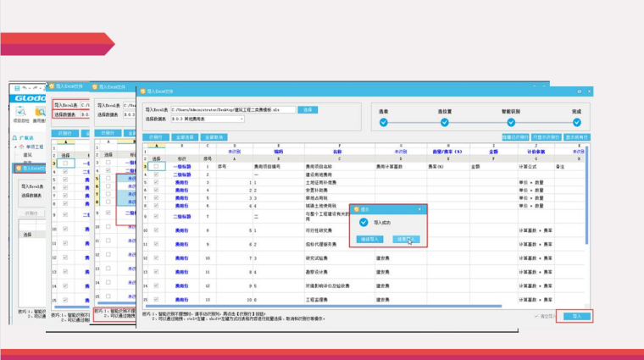
Task: Click the 识别行 button
Action: pos(154,136)
